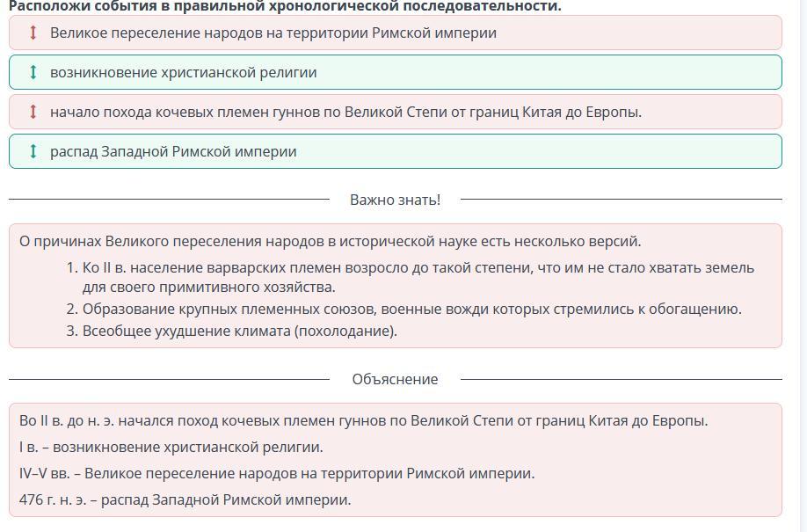Click the explanation line starting "IV–V вв."

point(277,473)
